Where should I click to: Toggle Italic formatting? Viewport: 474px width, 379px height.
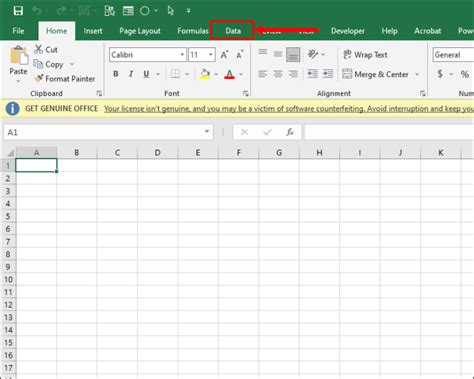pyautogui.click(x=131, y=74)
